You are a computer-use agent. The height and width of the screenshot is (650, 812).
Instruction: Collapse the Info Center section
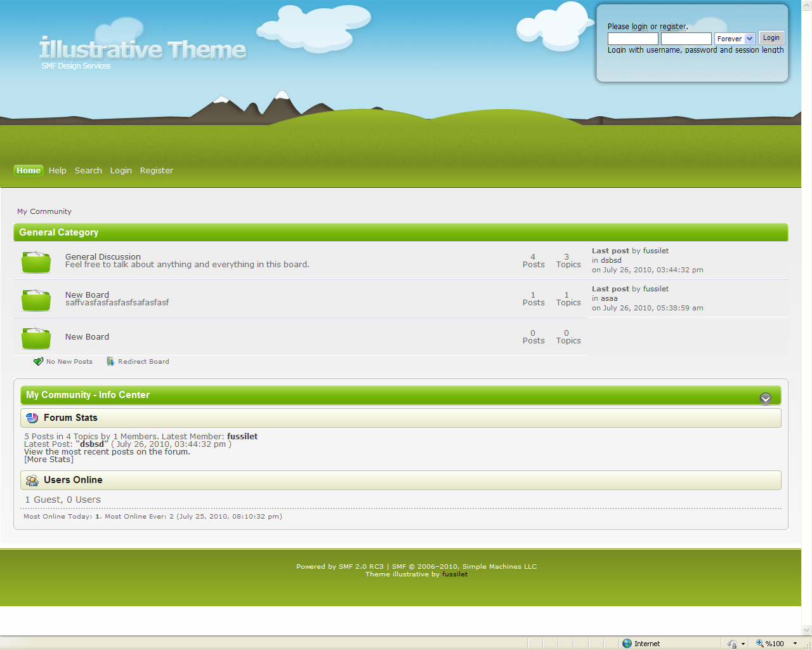[766, 398]
